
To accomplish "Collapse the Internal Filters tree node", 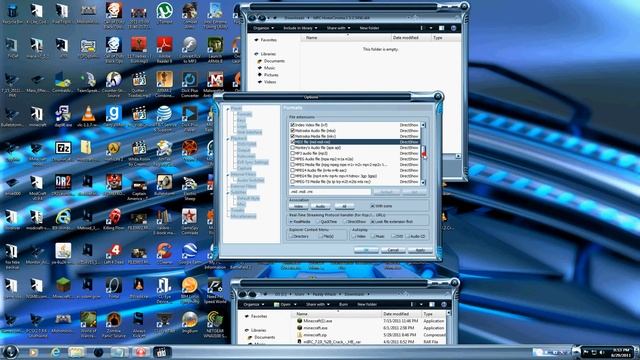I will [228, 175].
